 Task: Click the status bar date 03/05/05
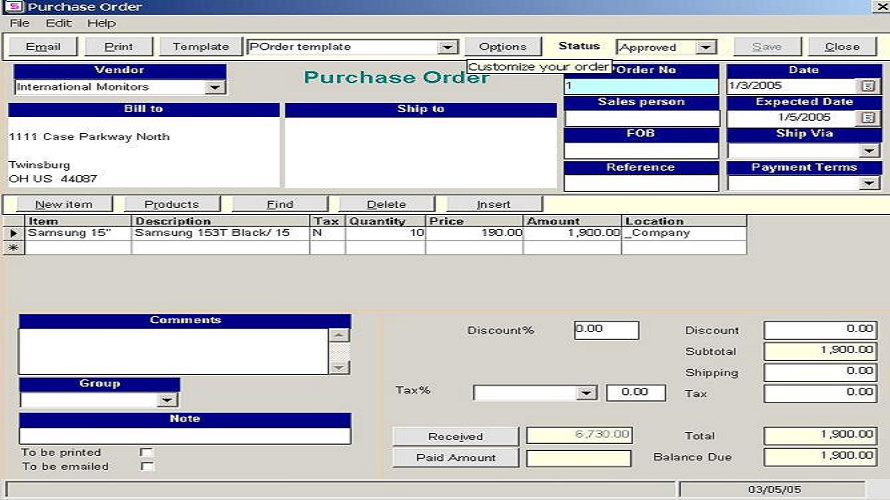774,489
